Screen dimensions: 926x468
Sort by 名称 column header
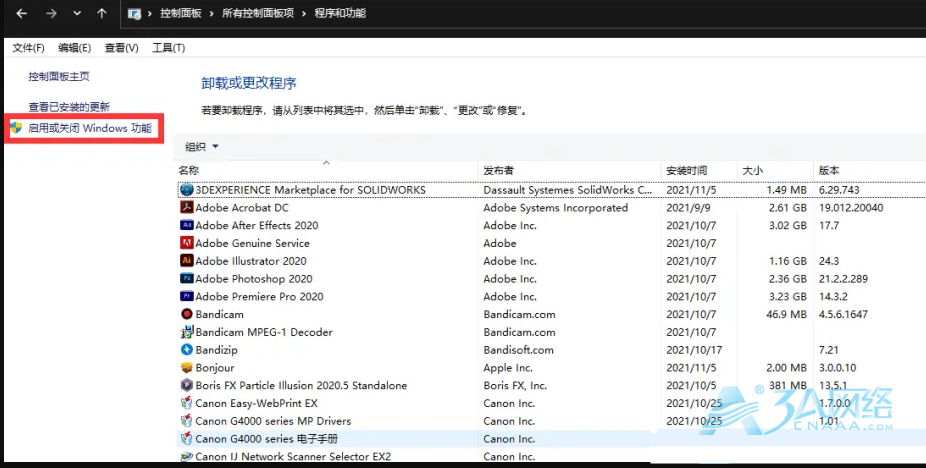tap(189, 170)
